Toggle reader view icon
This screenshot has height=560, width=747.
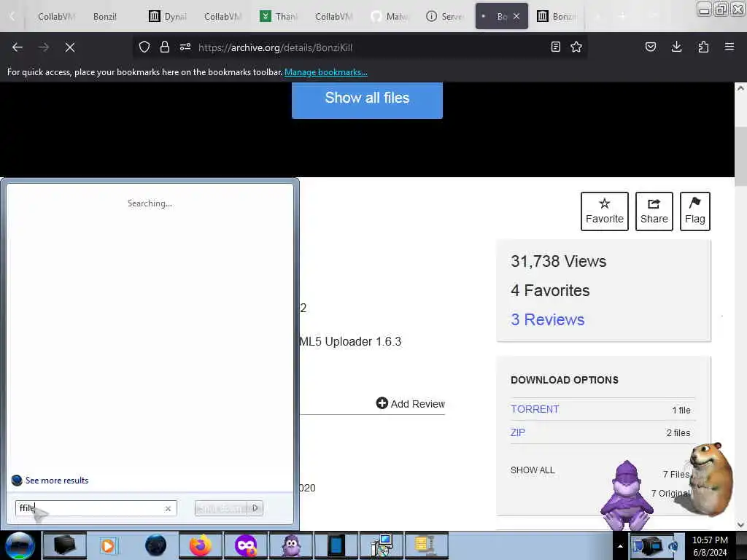[x=555, y=47]
